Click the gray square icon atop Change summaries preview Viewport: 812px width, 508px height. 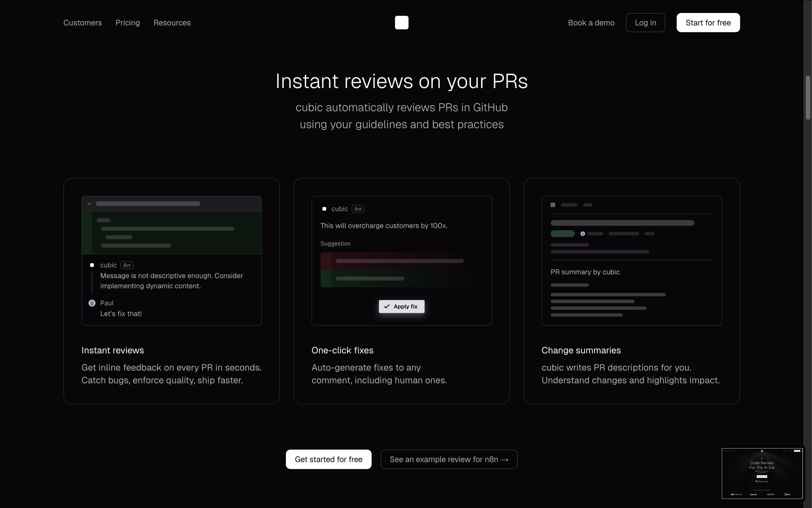tap(553, 205)
